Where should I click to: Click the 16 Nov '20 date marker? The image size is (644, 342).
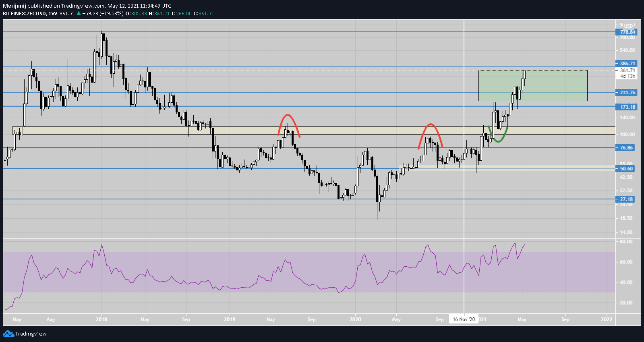click(464, 319)
